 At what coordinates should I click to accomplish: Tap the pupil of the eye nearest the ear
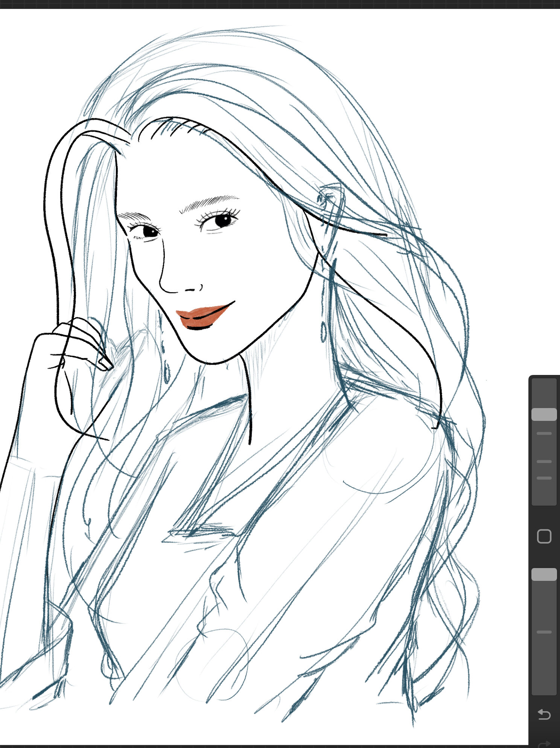click(222, 221)
